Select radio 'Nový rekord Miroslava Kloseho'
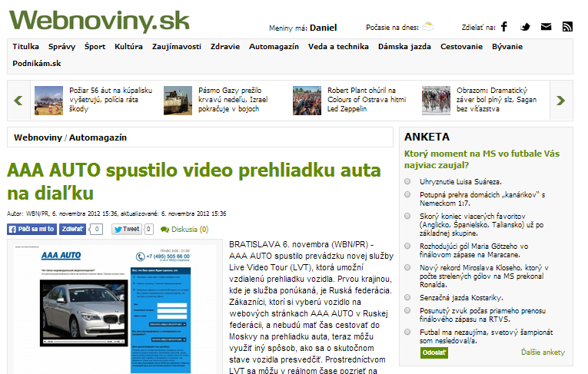This screenshot has height=374, width=588. pos(407,267)
